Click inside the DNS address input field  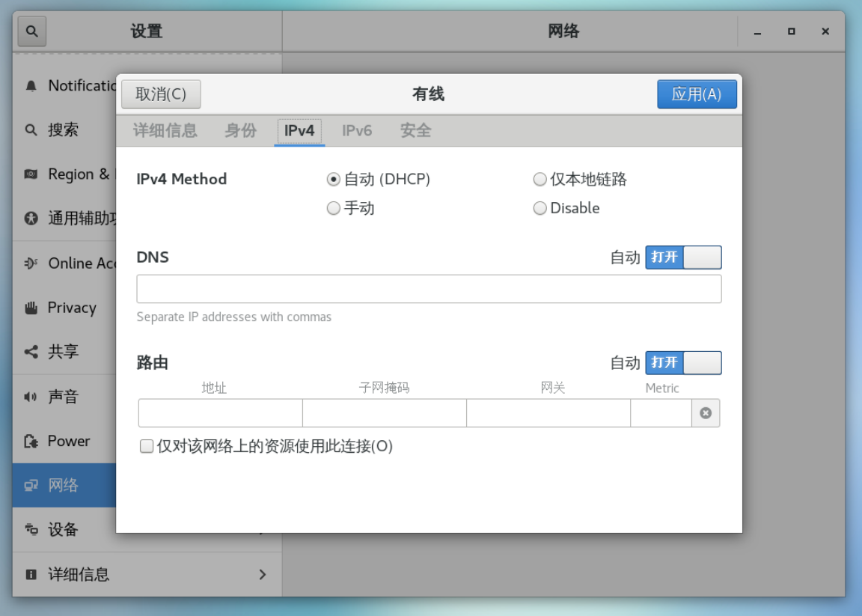point(429,289)
